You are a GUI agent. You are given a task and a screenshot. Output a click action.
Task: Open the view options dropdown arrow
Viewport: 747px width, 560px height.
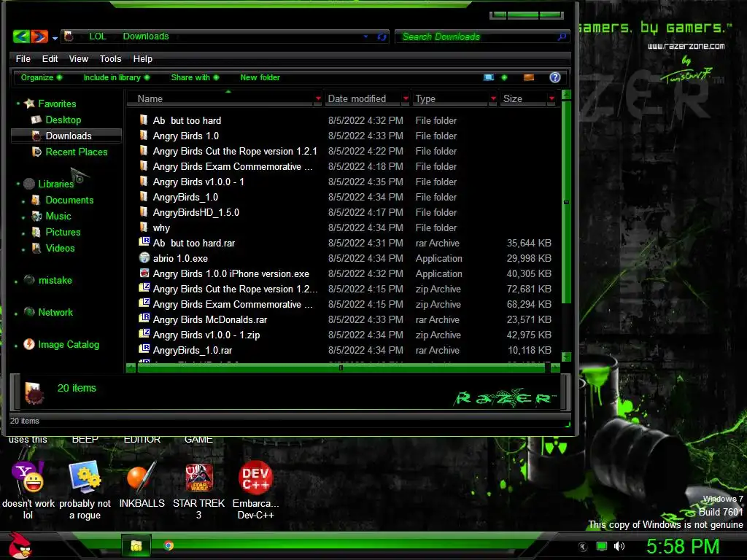click(504, 77)
